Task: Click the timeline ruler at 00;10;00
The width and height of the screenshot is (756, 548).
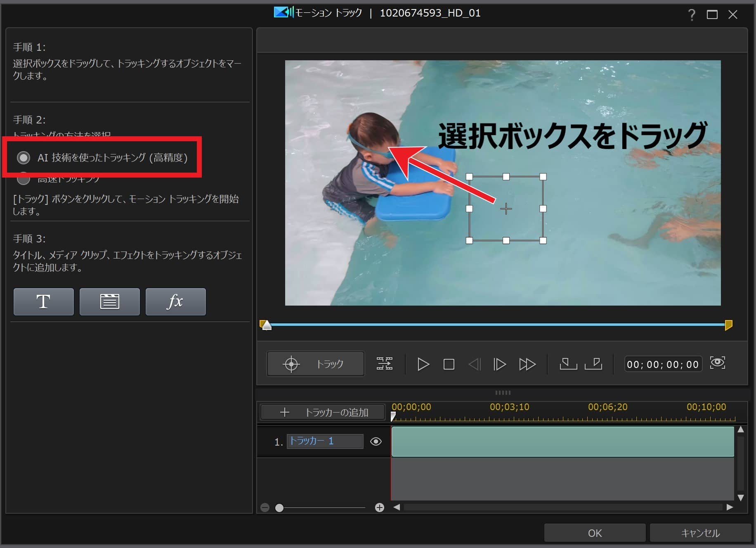Action: tap(706, 407)
